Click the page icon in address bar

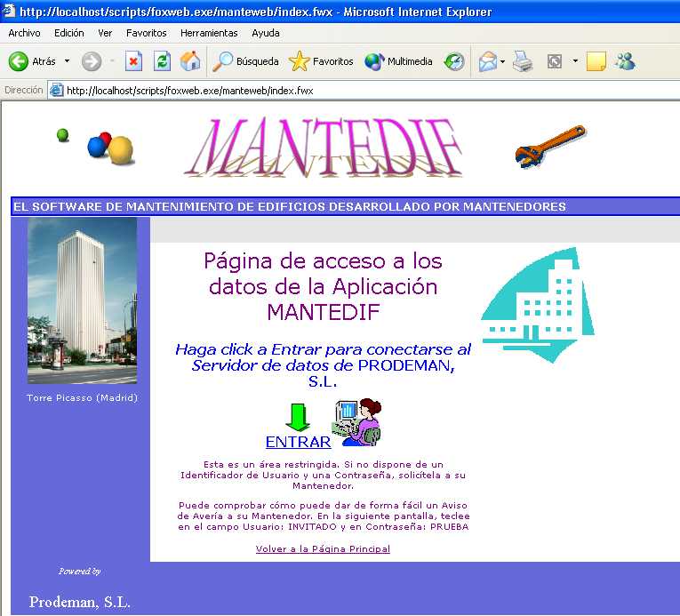[56, 91]
